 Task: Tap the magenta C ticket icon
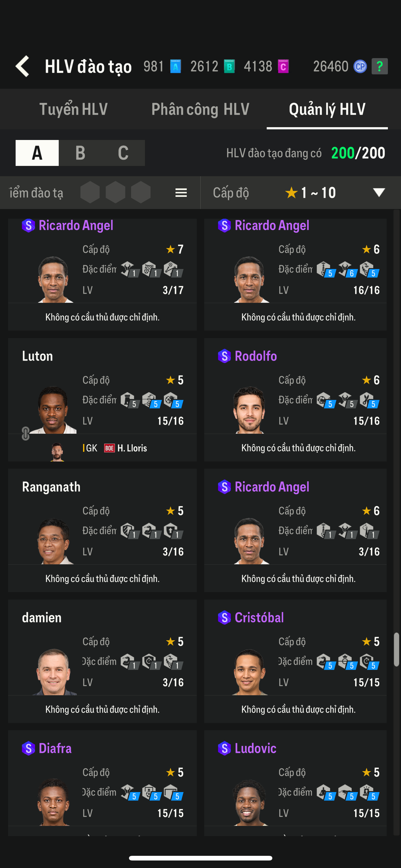tap(283, 66)
